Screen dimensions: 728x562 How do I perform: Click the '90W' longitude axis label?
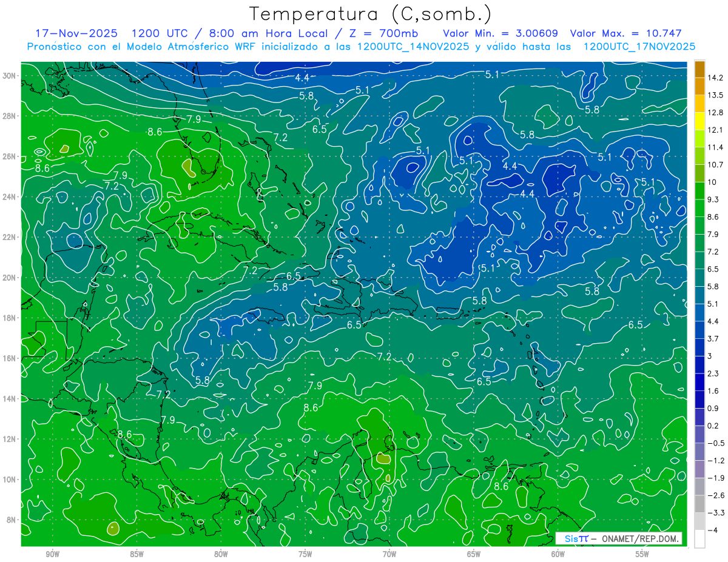pos(52,554)
